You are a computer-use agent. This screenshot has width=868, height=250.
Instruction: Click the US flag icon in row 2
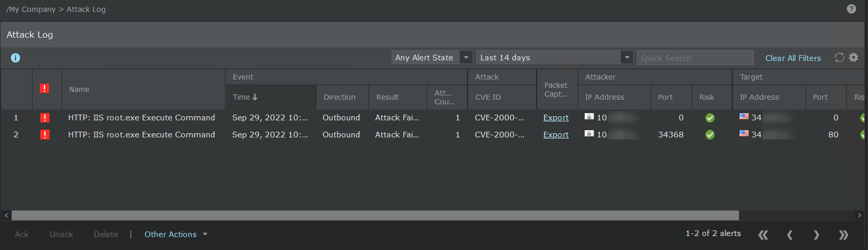[744, 133]
